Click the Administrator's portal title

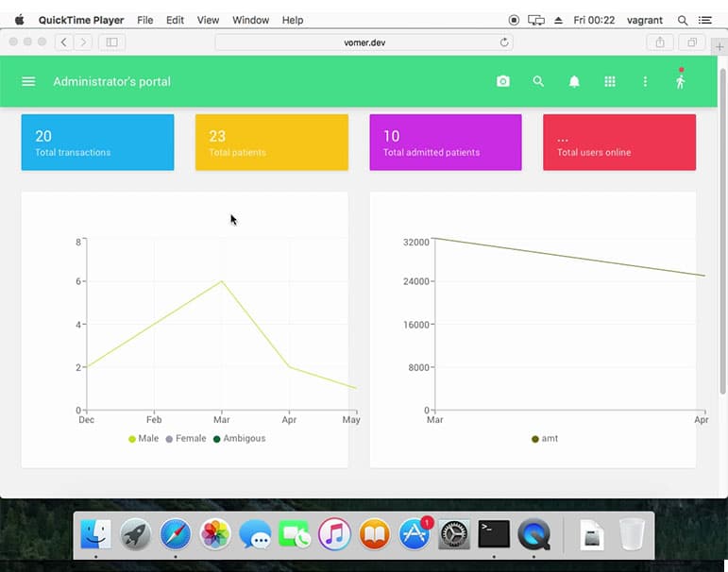tap(112, 82)
